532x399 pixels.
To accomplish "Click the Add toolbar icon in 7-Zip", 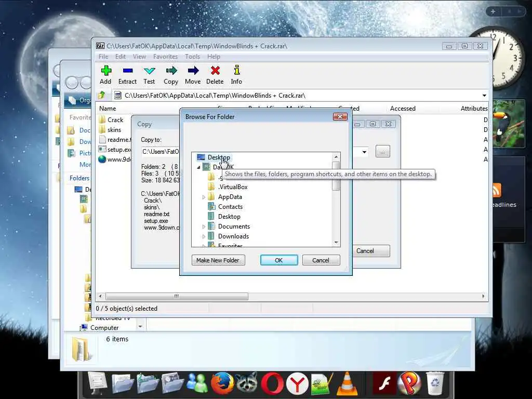I will click(105, 75).
